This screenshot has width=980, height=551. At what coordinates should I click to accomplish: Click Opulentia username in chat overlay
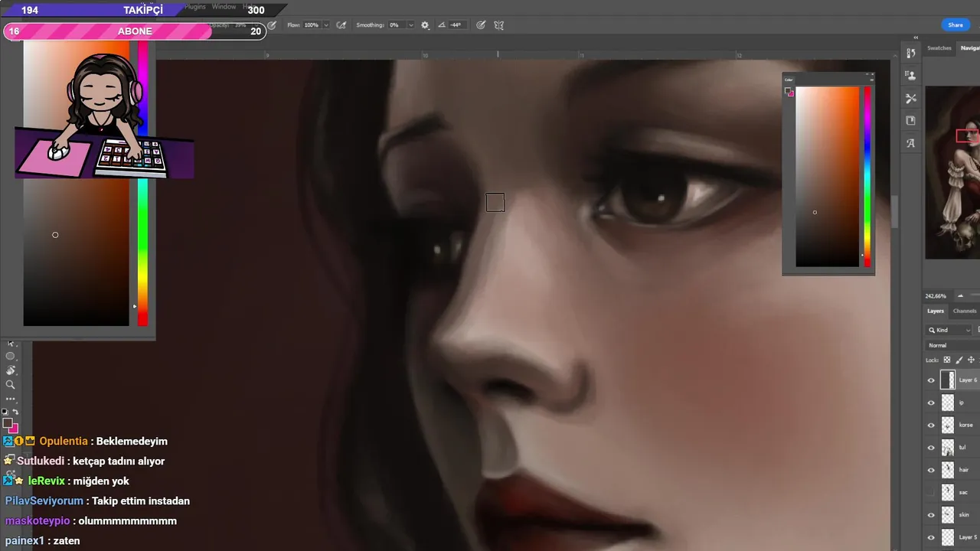[x=64, y=442]
